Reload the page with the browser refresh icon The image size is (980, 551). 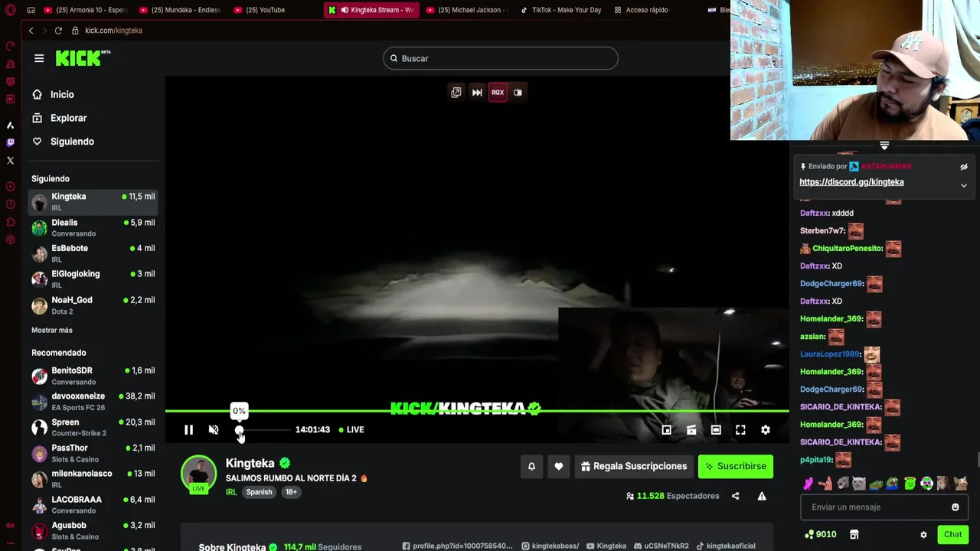[58, 31]
